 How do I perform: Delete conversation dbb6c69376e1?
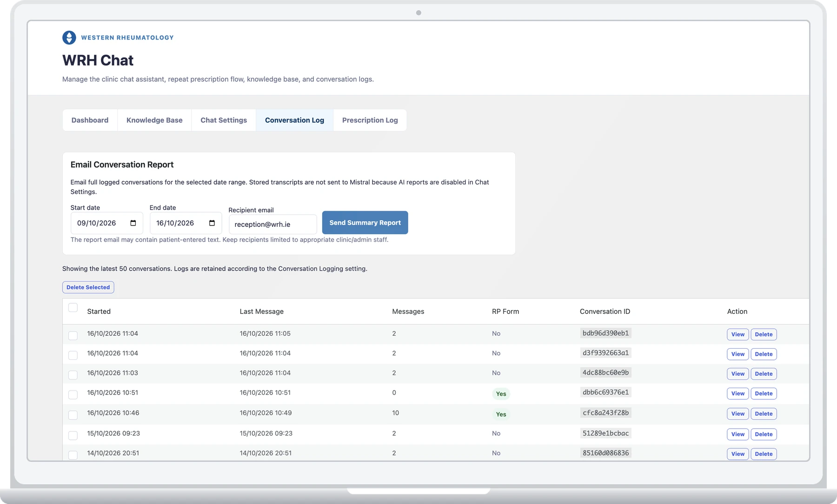764,393
